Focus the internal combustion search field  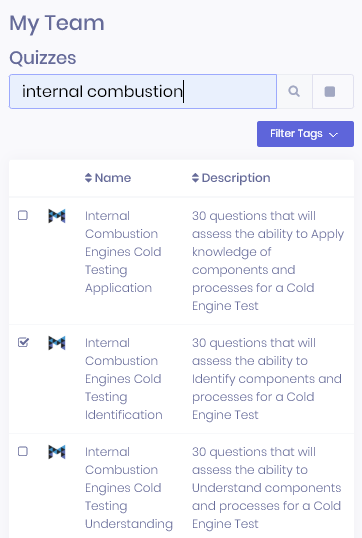pos(143,92)
